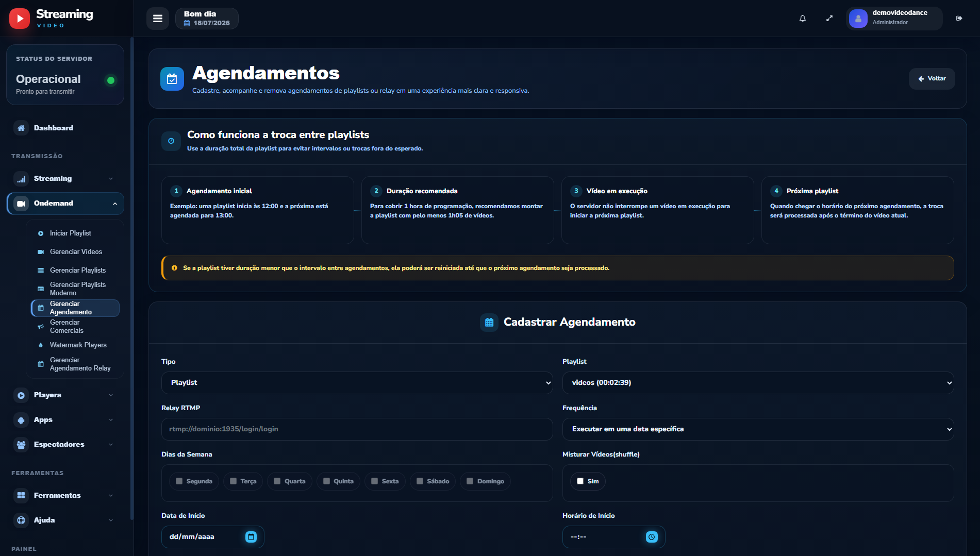
Task: Click the Dashboard home icon
Action: coord(21,128)
